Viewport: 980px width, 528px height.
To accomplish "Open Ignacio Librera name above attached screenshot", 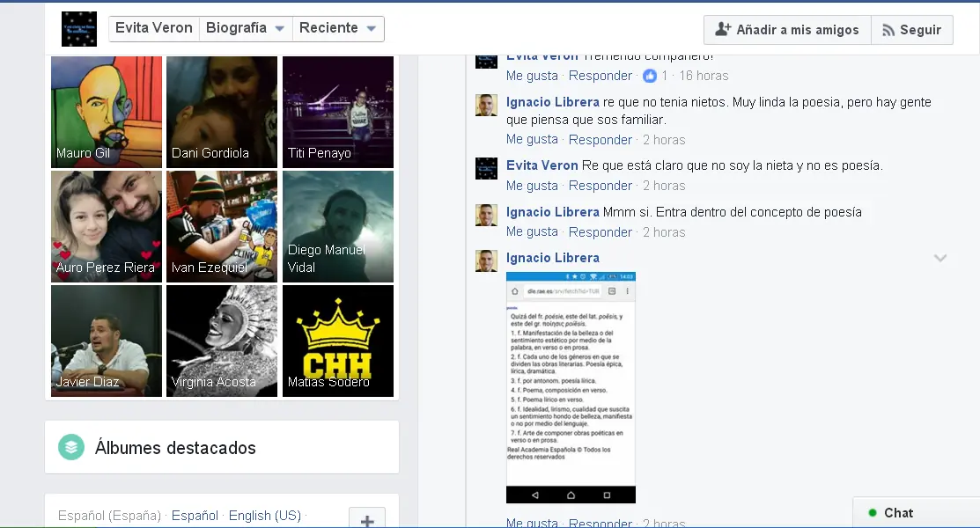I will click(x=552, y=258).
